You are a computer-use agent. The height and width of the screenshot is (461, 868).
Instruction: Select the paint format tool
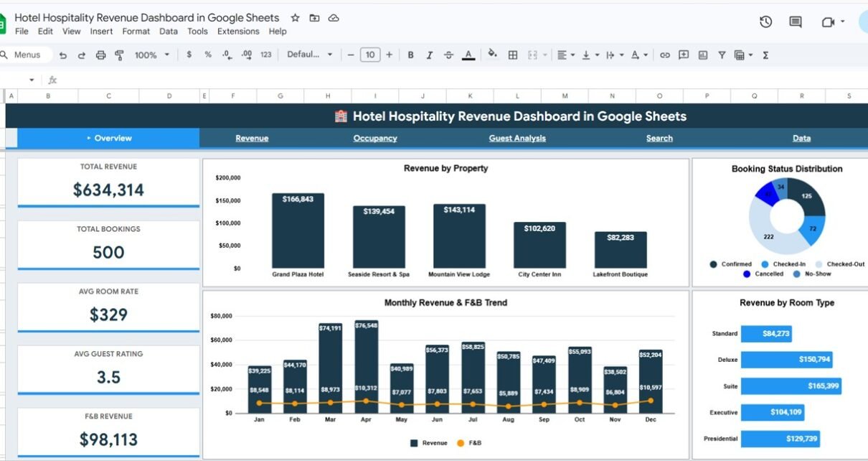pos(119,55)
